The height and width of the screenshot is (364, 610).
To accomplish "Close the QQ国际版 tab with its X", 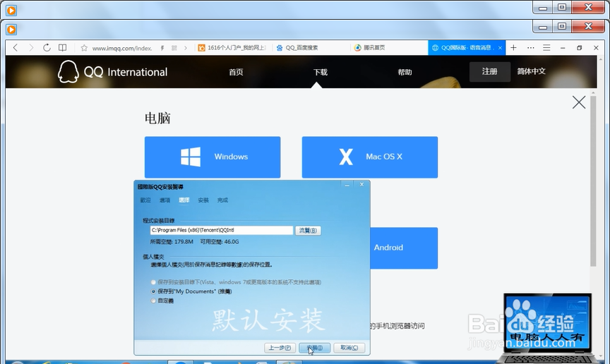I will point(500,48).
